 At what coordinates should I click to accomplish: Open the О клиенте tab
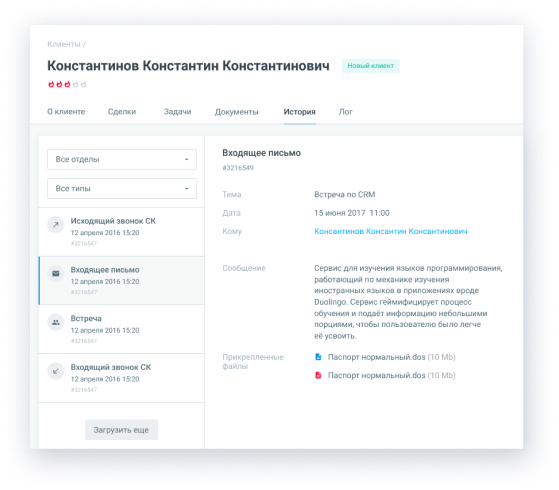pos(66,112)
